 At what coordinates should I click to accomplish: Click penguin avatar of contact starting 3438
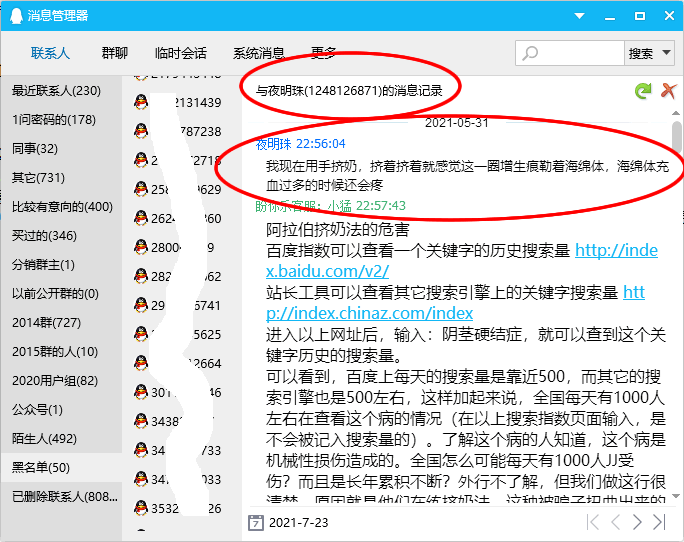point(141,421)
